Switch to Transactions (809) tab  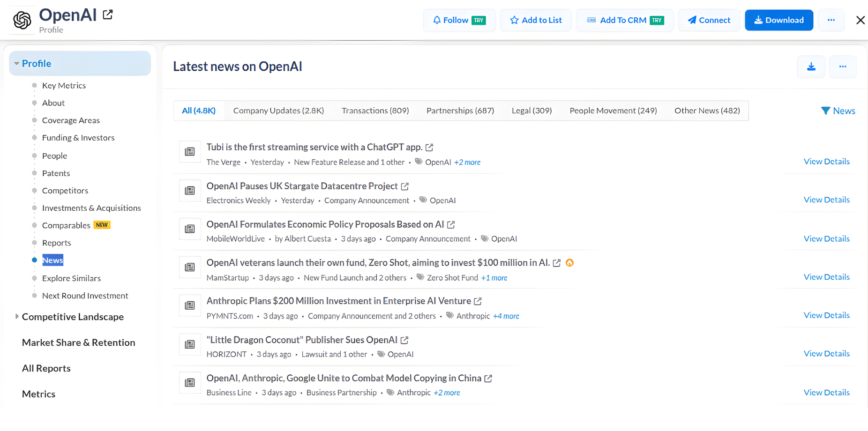[375, 111]
